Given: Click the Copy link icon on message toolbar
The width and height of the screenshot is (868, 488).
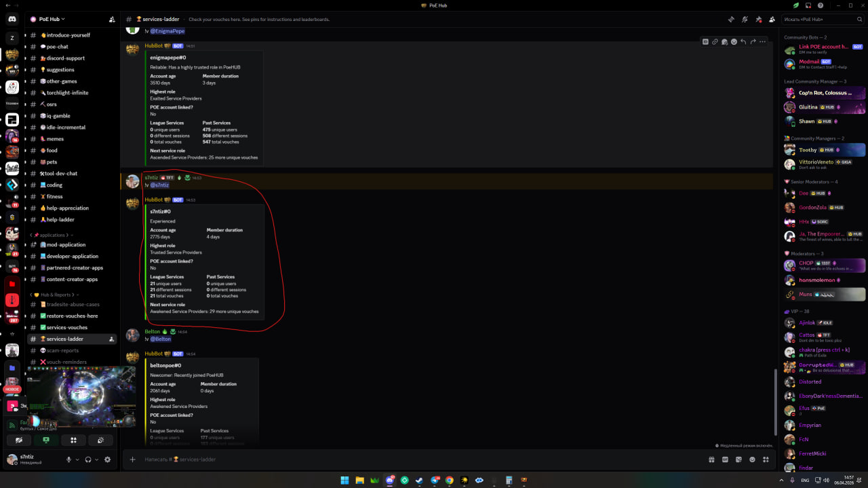Looking at the screenshot, I should click(x=715, y=41).
